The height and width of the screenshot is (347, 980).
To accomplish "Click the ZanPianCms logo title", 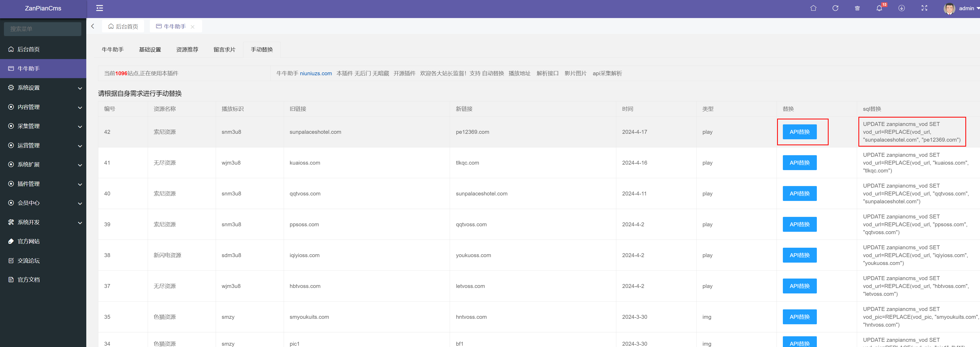I will 43,8.
